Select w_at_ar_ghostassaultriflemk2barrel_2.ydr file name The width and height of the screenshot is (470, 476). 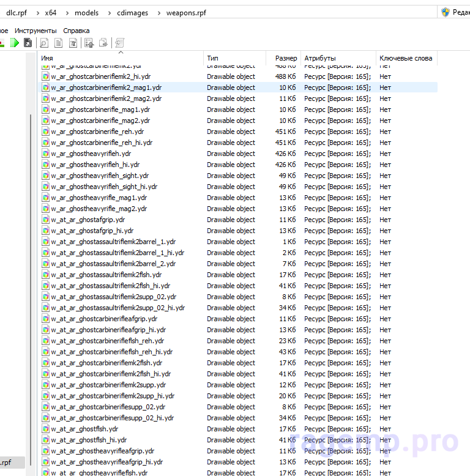pyautogui.click(x=113, y=264)
